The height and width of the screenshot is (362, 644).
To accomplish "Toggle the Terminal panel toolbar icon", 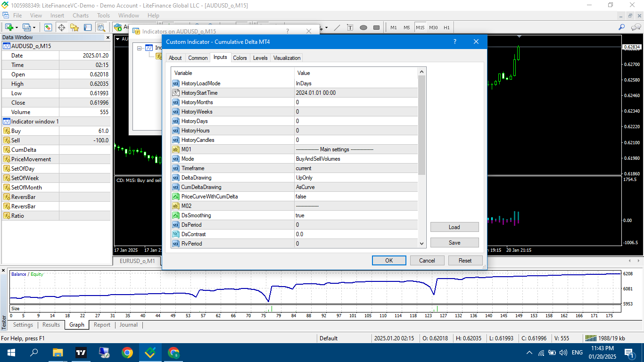I will [88, 27].
